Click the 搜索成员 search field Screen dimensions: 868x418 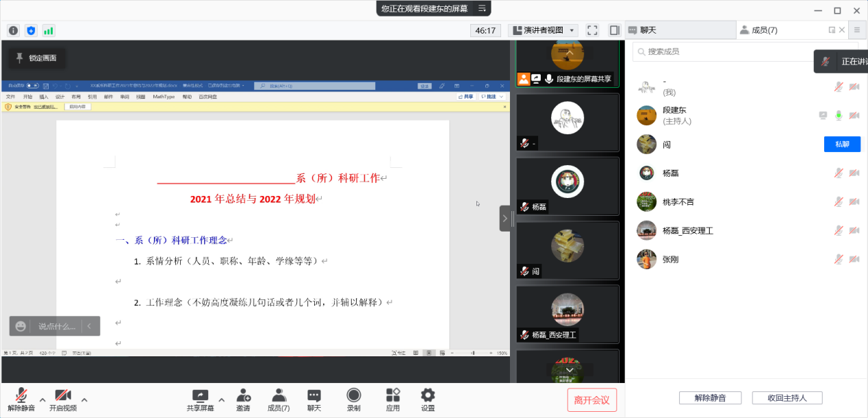(726, 51)
